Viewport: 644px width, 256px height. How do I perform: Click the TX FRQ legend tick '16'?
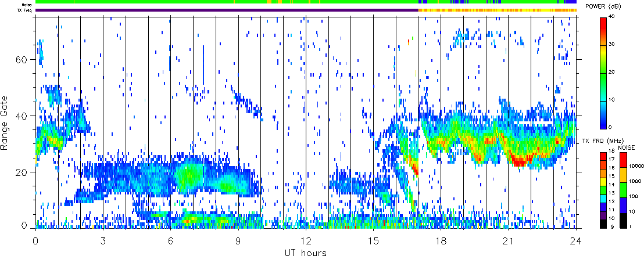click(612, 168)
